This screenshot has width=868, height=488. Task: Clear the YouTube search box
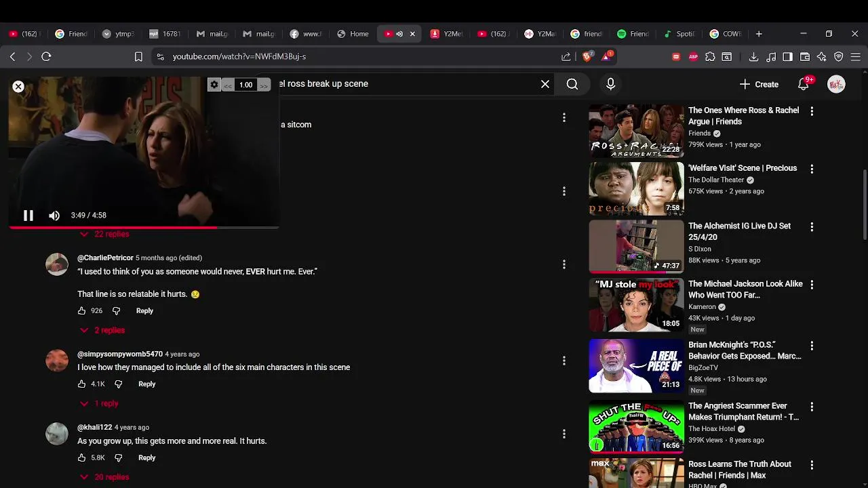coord(545,84)
